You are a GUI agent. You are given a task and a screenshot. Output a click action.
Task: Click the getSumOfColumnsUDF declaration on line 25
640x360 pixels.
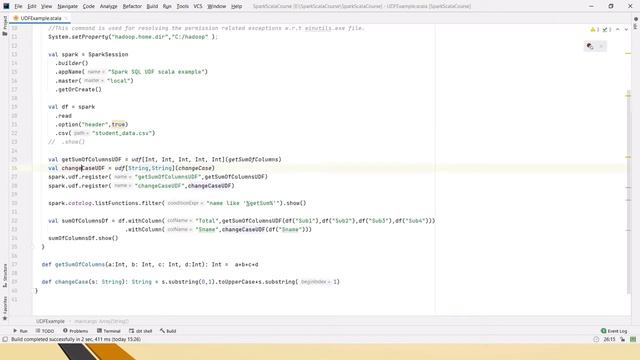coord(91,160)
